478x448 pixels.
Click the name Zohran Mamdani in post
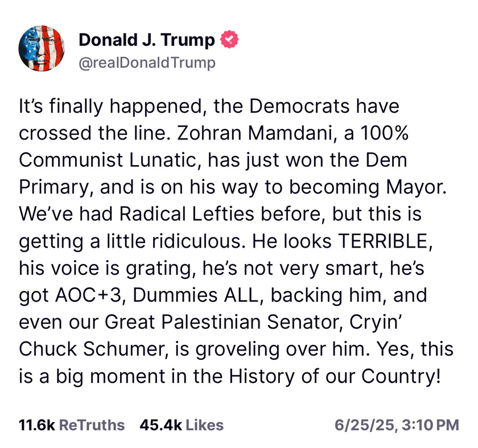[254, 133]
